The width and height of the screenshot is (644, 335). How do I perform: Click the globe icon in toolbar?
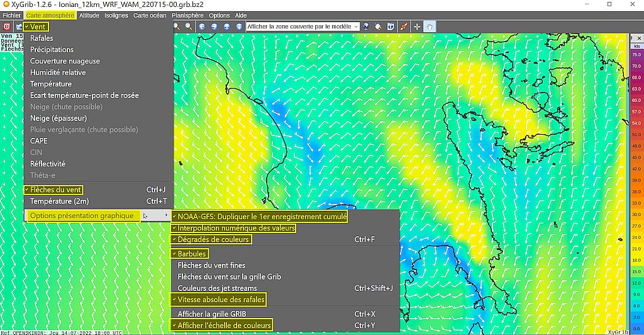365,27
